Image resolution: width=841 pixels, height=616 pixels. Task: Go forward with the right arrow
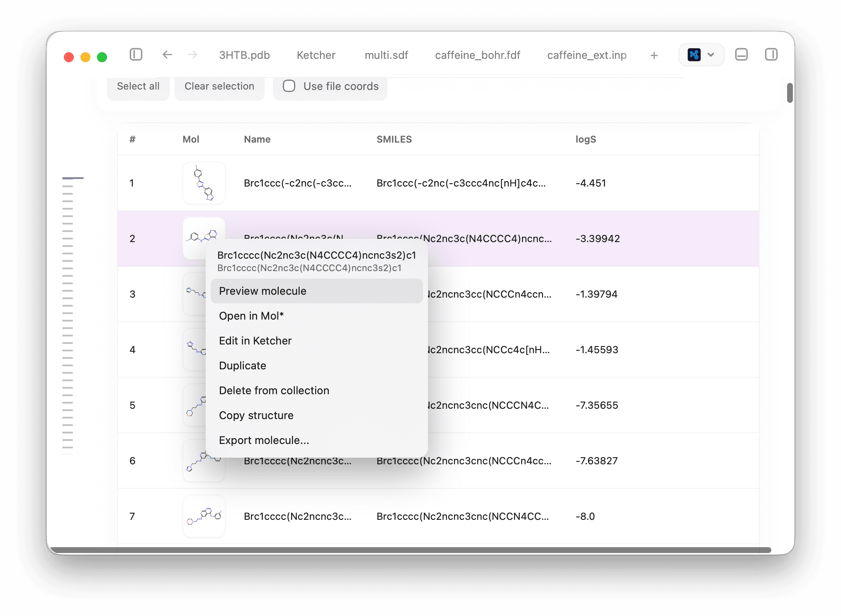click(192, 55)
